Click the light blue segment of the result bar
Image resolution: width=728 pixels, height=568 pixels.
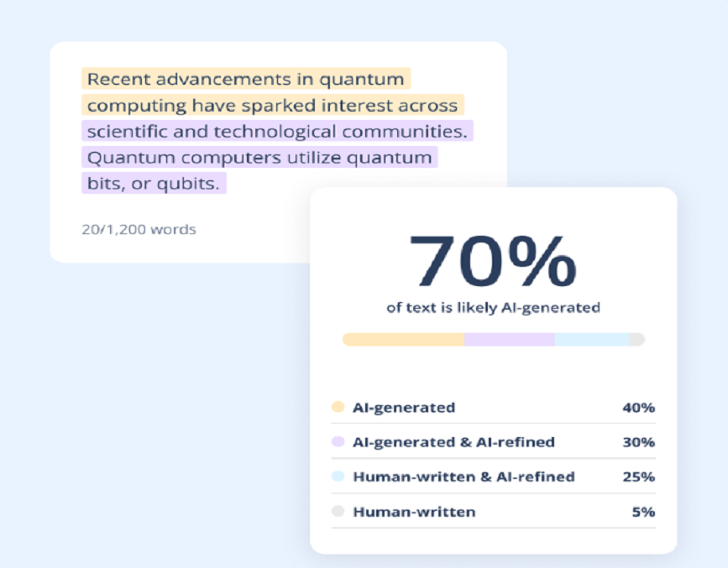click(x=592, y=340)
